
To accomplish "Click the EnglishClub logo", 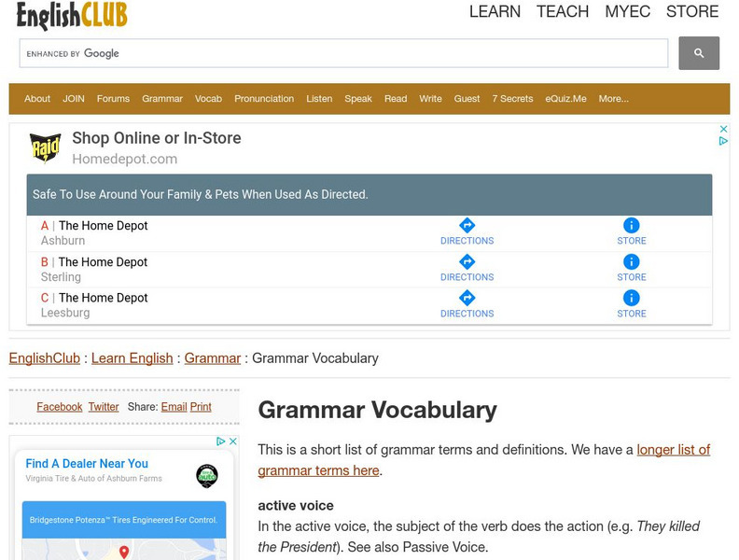I will point(72,16).
